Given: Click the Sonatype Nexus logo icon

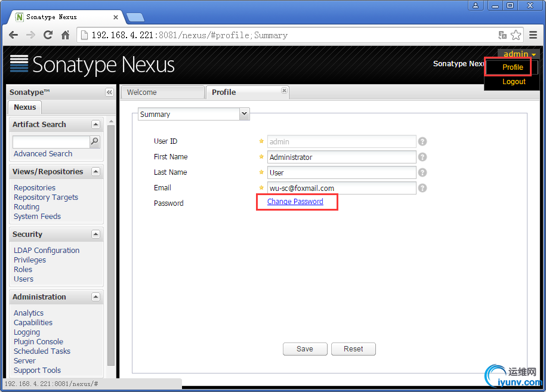Looking at the screenshot, I should (19, 64).
